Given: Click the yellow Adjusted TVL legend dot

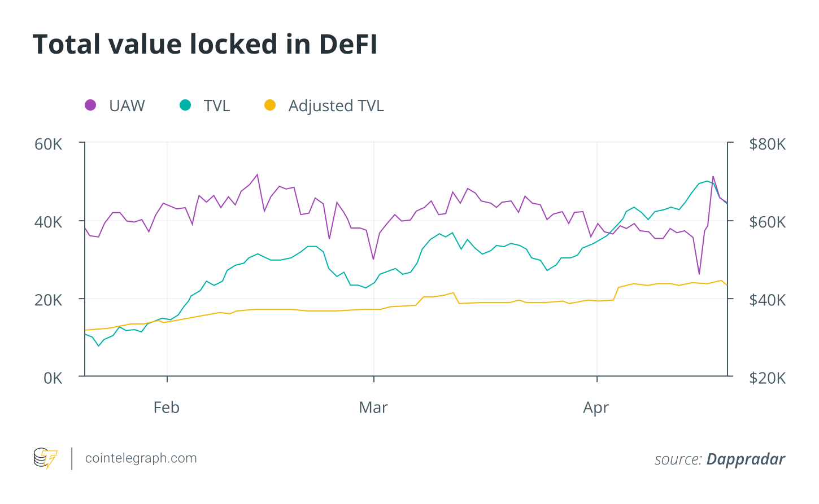Looking at the screenshot, I should (x=270, y=105).
